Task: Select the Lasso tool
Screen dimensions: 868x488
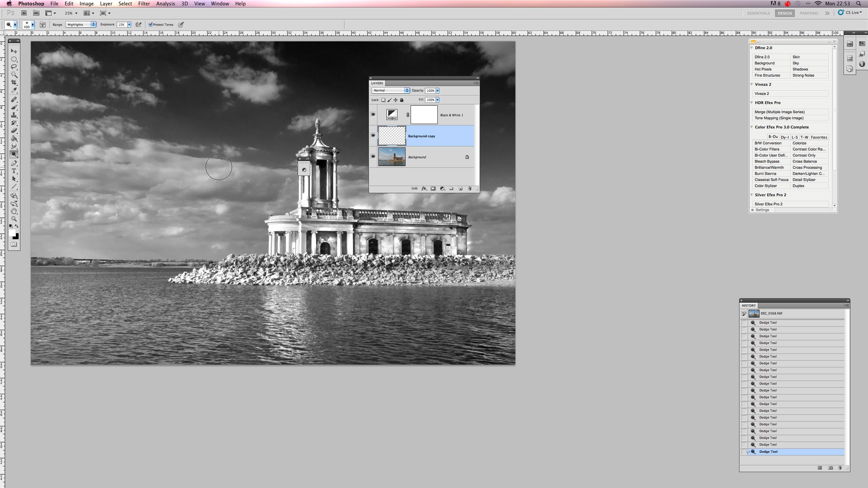Action: [14, 67]
